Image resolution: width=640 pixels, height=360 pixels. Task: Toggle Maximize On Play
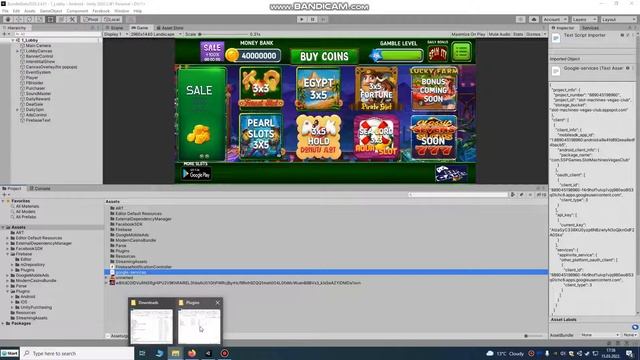point(468,34)
